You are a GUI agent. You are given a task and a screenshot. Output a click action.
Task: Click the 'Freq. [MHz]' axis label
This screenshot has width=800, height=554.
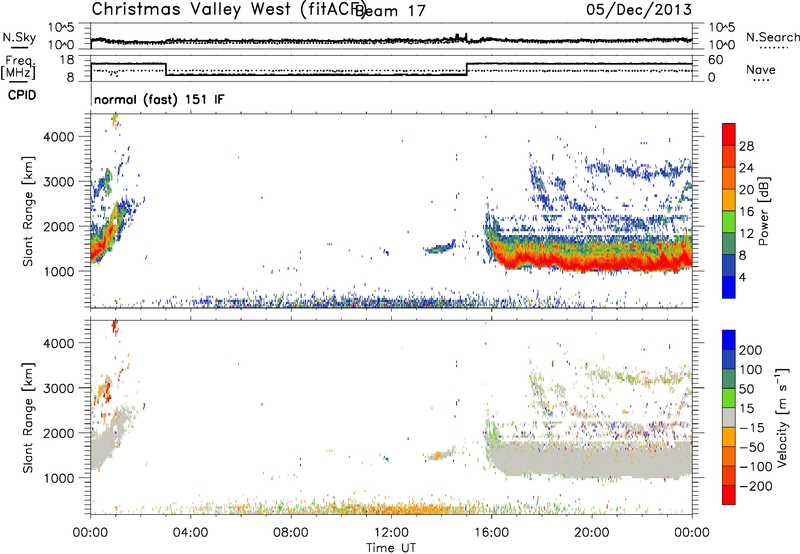(x=19, y=67)
